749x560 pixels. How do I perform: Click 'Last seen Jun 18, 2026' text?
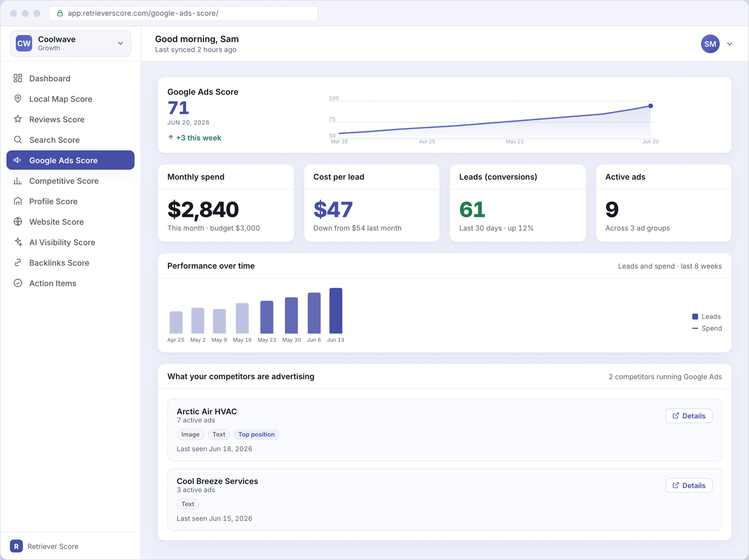214,449
